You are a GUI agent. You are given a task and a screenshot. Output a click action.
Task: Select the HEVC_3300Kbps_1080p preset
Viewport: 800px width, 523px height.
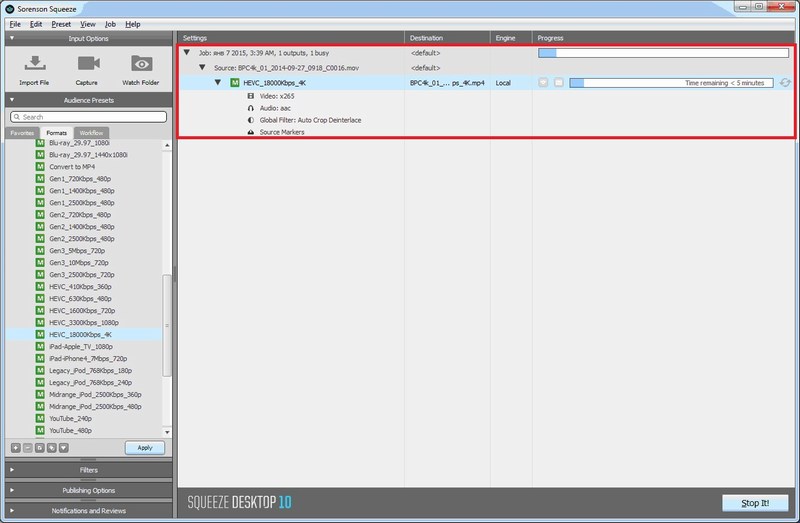tap(84, 322)
